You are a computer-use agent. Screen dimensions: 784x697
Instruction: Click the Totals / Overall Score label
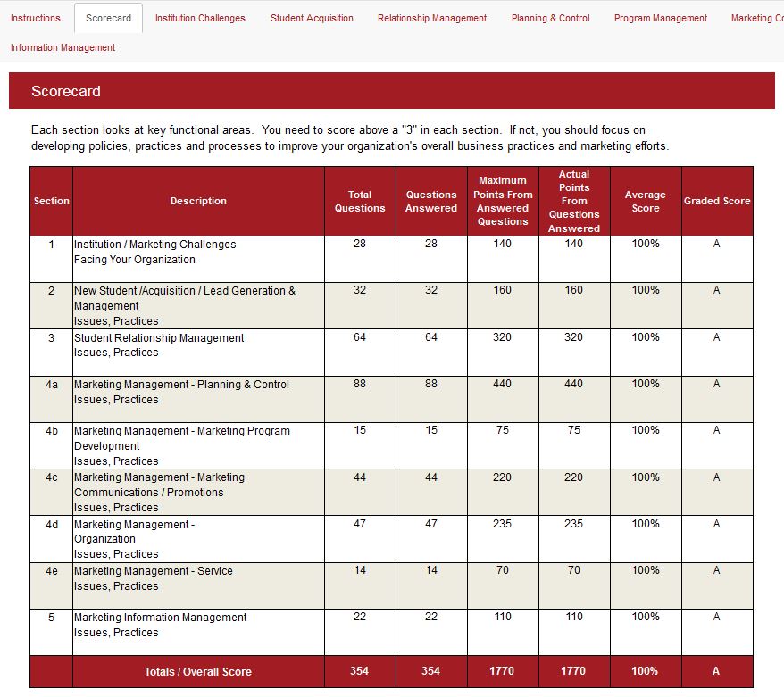[198, 671]
